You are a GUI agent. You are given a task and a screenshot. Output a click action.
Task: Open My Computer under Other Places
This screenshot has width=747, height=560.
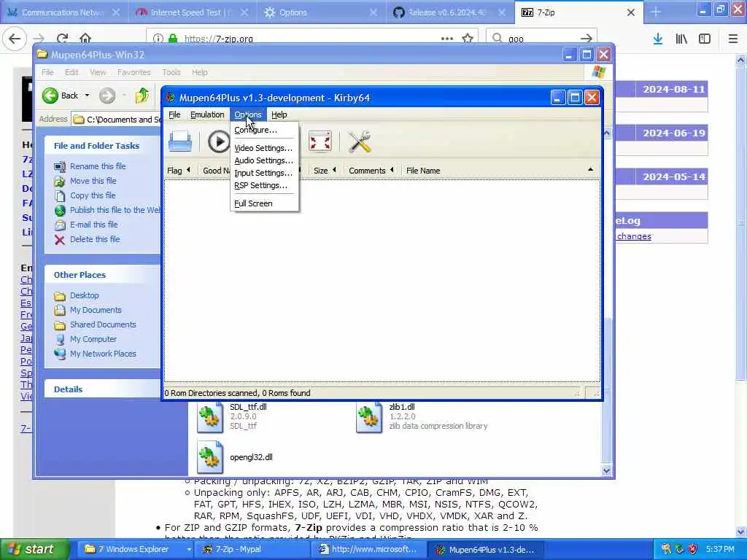pyautogui.click(x=93, y=340)
